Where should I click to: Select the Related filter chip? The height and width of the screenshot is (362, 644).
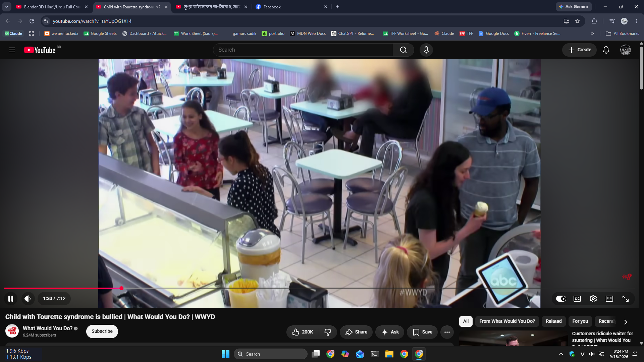553,321
